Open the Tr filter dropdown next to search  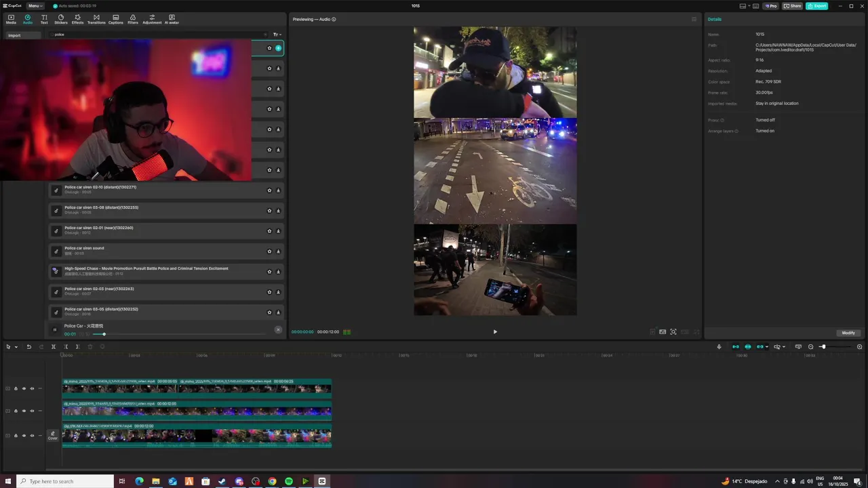277,35
